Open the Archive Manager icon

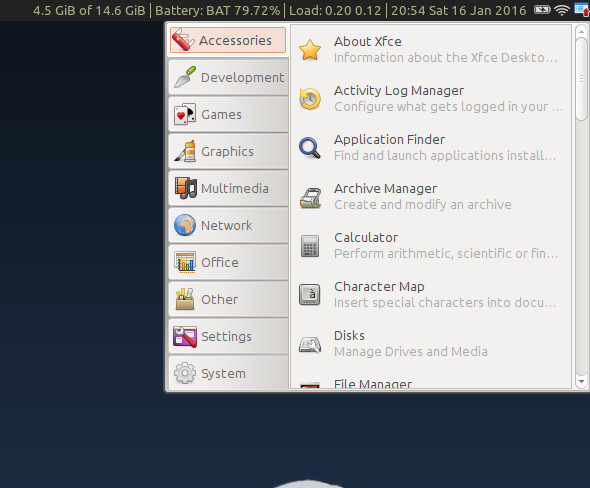(x=310, y=197)
